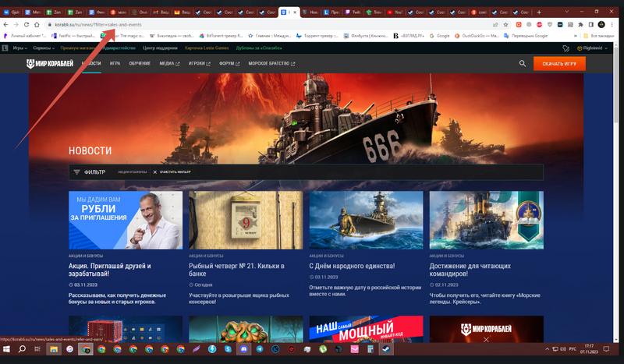Open Discord from the taskbar
Viewport: 624px width, 364px height.
pos(243,349)
